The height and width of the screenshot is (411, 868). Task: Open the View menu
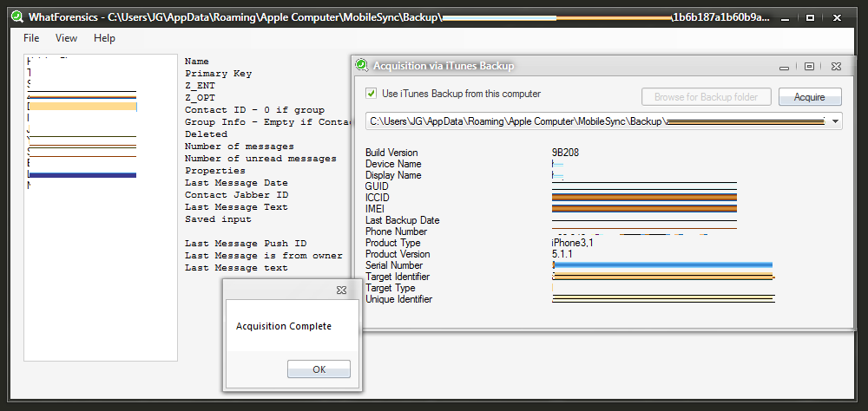[67, 38]
